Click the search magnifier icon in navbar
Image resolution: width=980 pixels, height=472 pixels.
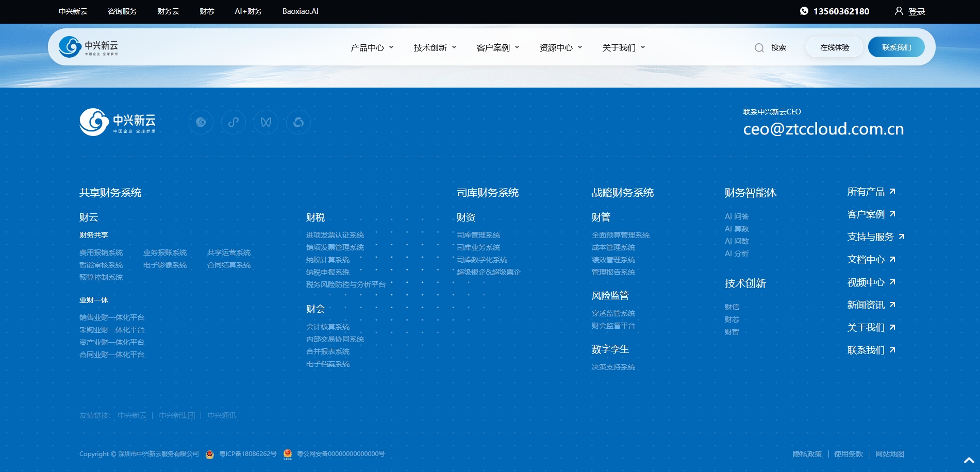tap(759, 47)
